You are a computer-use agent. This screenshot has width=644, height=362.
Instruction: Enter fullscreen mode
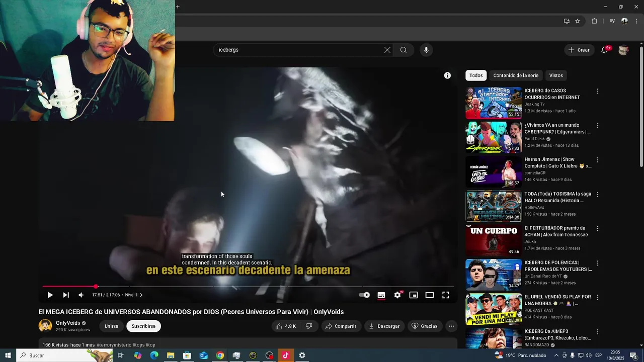[446, 295]
